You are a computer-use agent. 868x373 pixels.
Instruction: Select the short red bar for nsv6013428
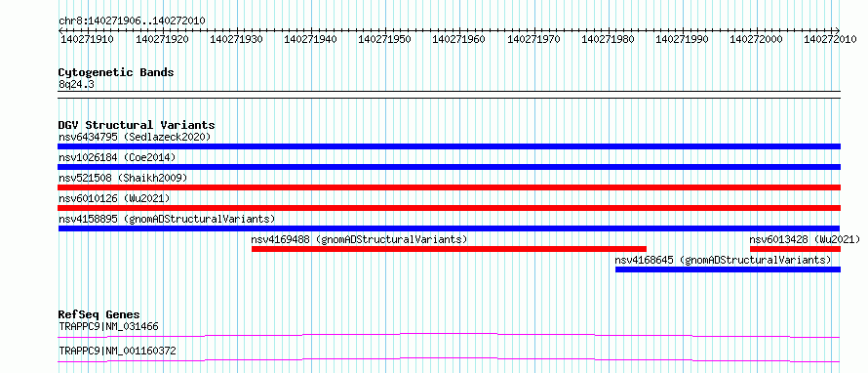(x=795, y=249)
